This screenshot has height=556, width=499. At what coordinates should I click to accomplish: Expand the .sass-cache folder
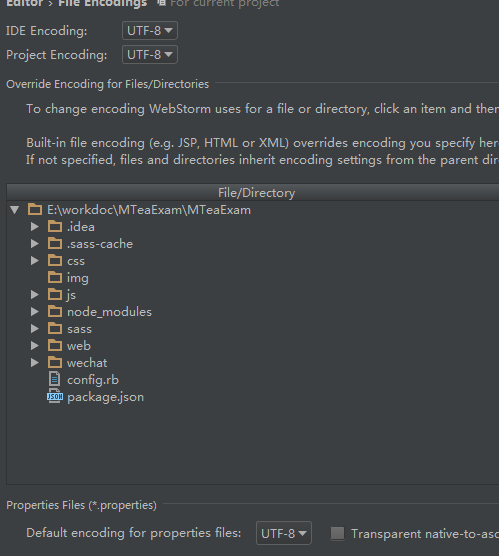coord(34,244)
